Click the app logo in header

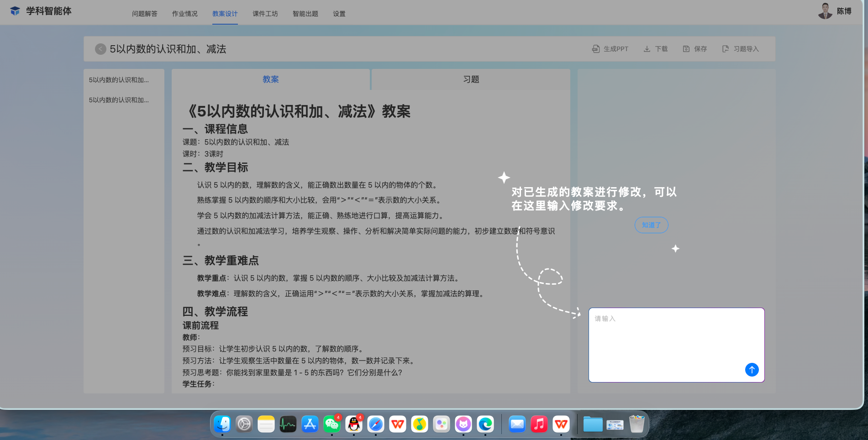click(15, 11)
